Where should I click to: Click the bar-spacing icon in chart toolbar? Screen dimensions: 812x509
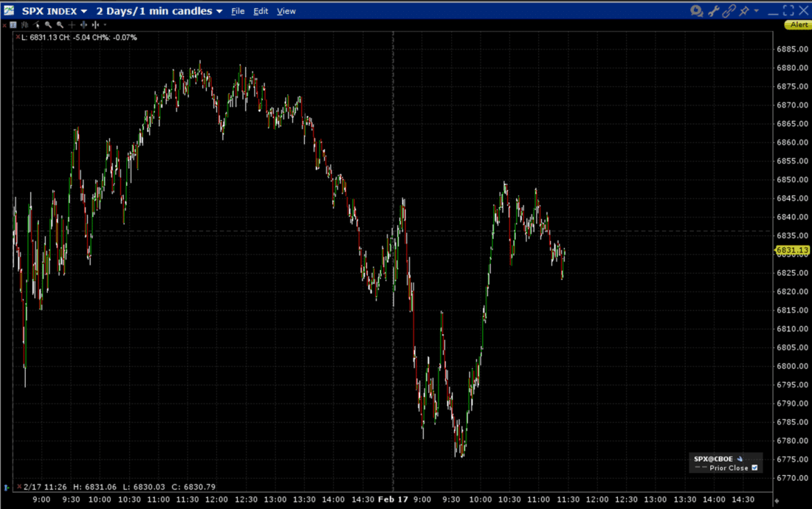(83, 24)
